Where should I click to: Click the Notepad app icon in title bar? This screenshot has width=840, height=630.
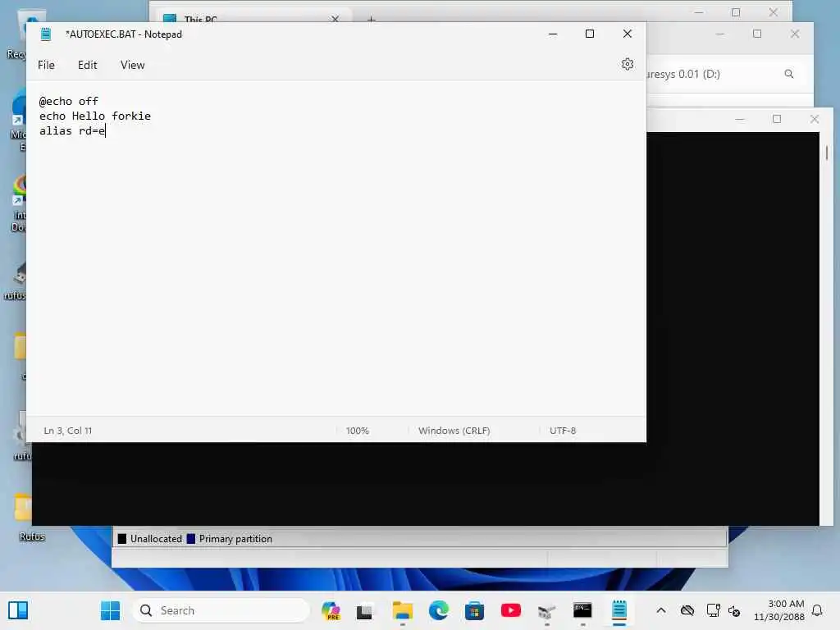[x=46, y=34]
